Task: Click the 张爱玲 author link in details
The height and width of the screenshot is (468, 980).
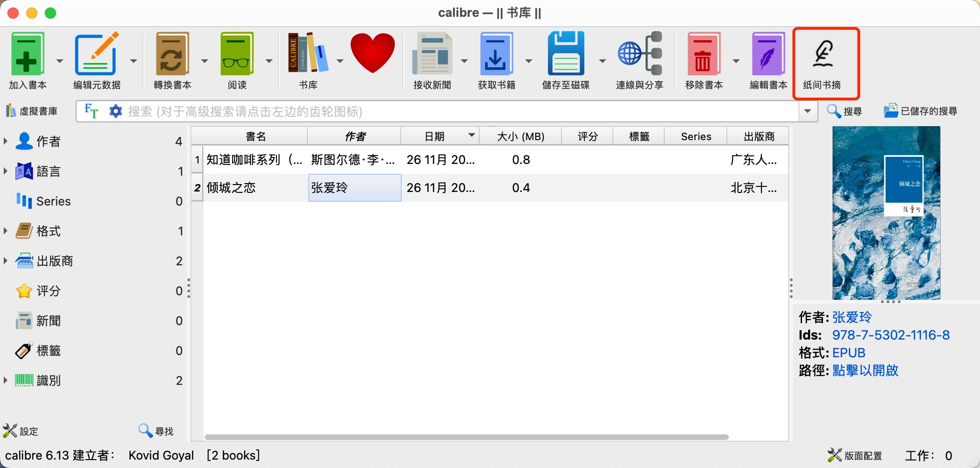Action: point(852,317)
